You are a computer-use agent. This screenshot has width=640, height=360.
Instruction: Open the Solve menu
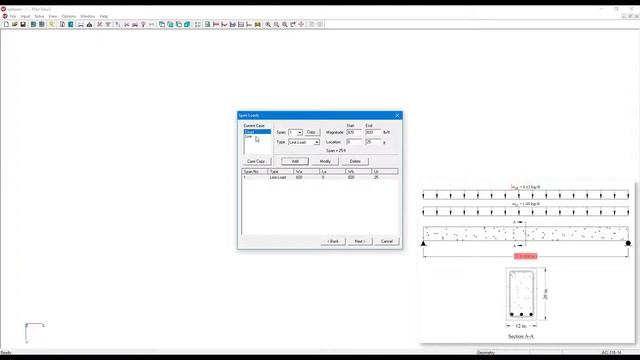click(39, 16)
